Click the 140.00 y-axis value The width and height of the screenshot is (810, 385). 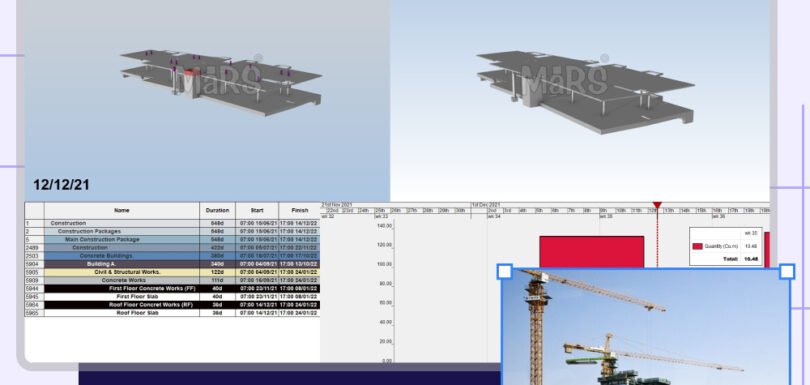(x=384, y=226)
